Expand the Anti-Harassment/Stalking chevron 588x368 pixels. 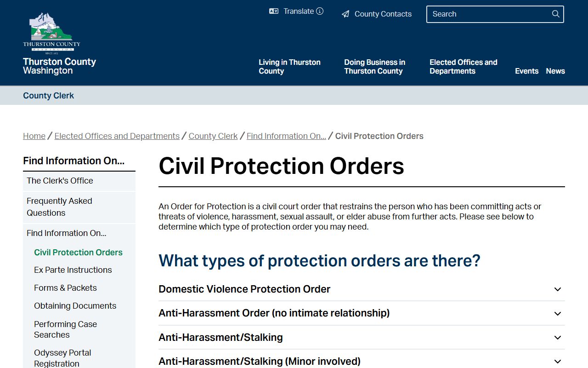click(558, 338)
